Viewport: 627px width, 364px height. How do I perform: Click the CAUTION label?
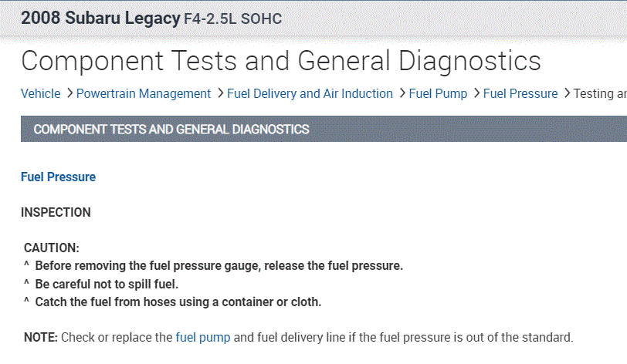pyautogui.click(x=52, y=248)
